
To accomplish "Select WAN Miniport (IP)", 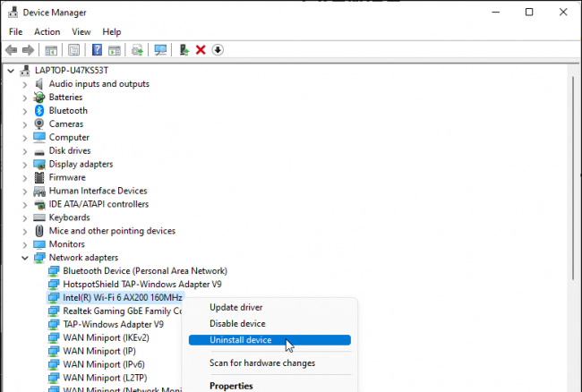I will 99,351.
